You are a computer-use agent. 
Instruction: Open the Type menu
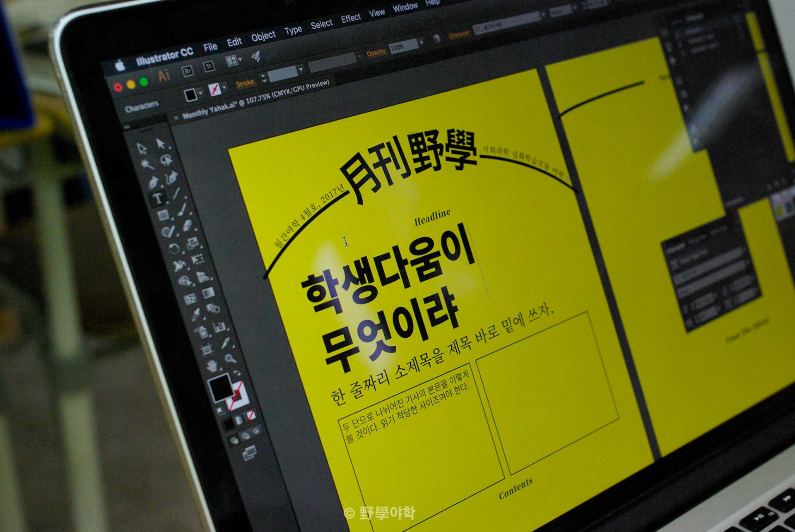click(293, 30)
